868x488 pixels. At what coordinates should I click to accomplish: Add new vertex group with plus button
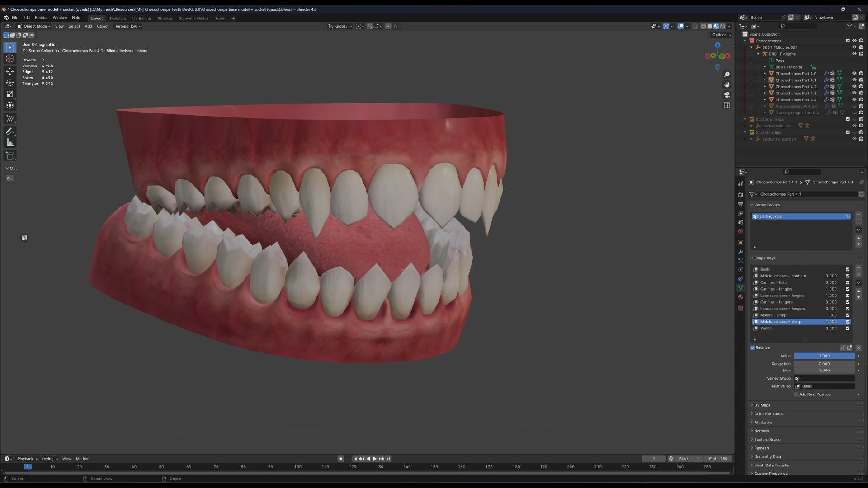click(859, 215)
